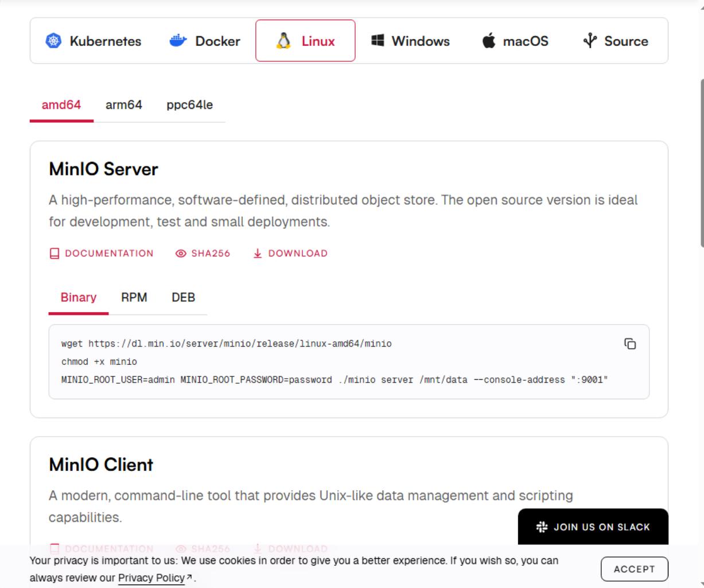The width and height of the screenshot is (704, 588).
Task: Click the page vertical scrollbar thumb
Action: coord(701,162)
